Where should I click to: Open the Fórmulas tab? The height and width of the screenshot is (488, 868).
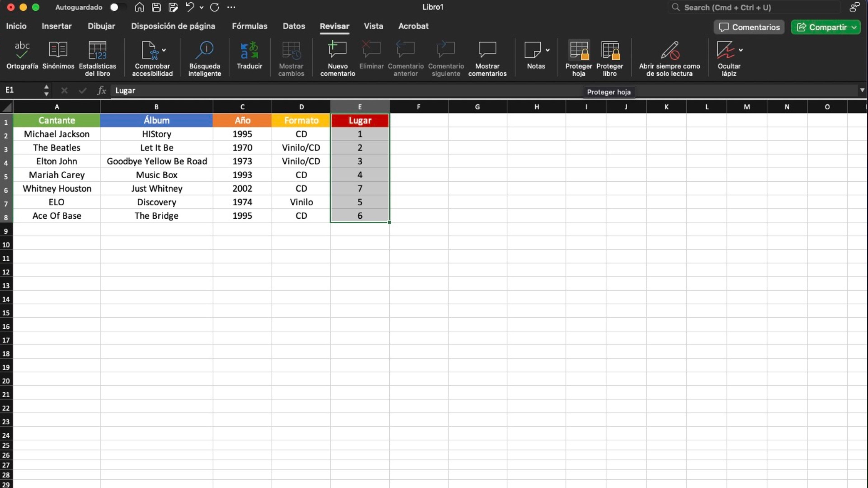coord(250,26)
